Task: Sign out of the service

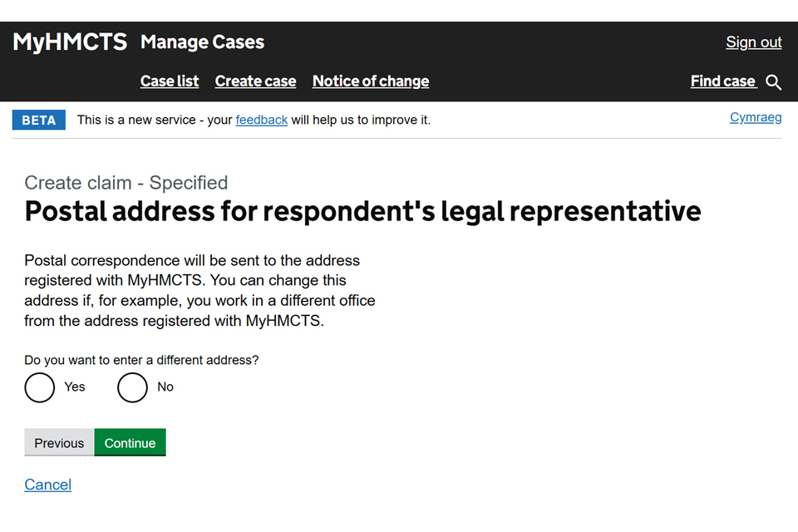Action: pyautogui.click(x=753, y=42)
